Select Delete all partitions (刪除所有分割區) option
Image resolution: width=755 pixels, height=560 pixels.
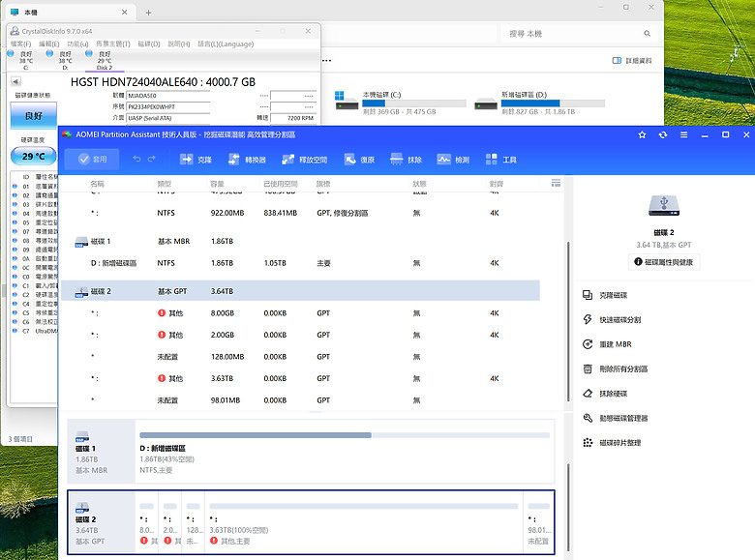click(616, 369)
